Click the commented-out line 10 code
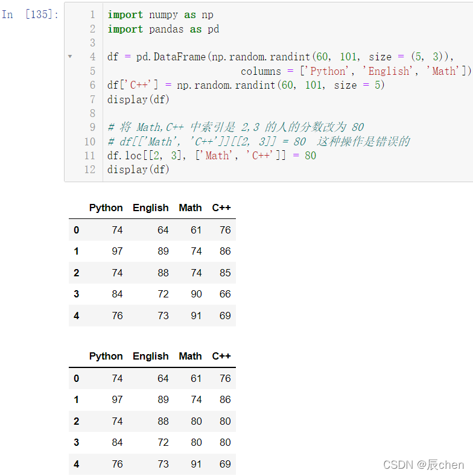 point(258,142)
